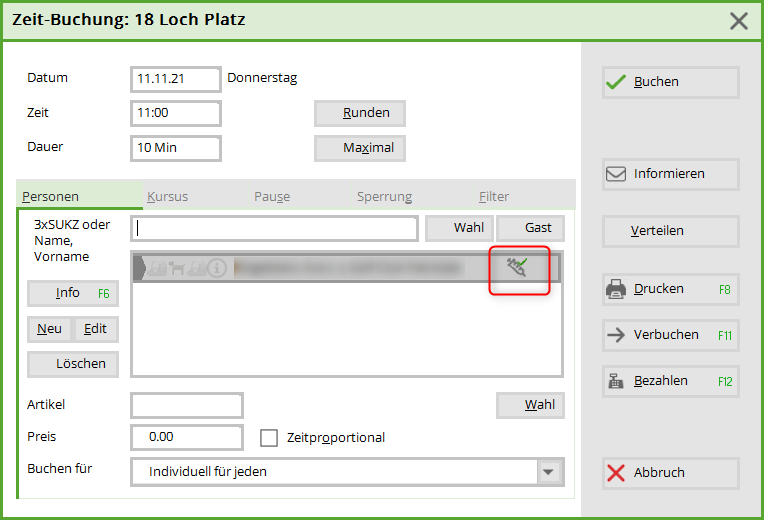Open the Buchen für dropdown arrow
The image size is (764, 520).
click(x=549, y=472)
